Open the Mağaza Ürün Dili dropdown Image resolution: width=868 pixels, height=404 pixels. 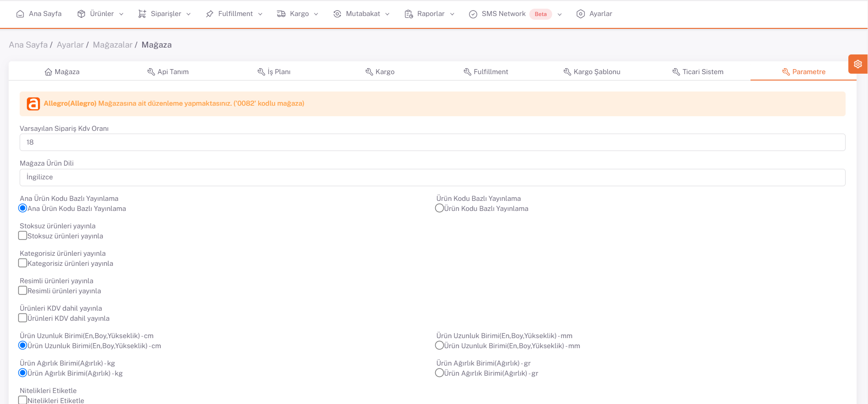432,178
